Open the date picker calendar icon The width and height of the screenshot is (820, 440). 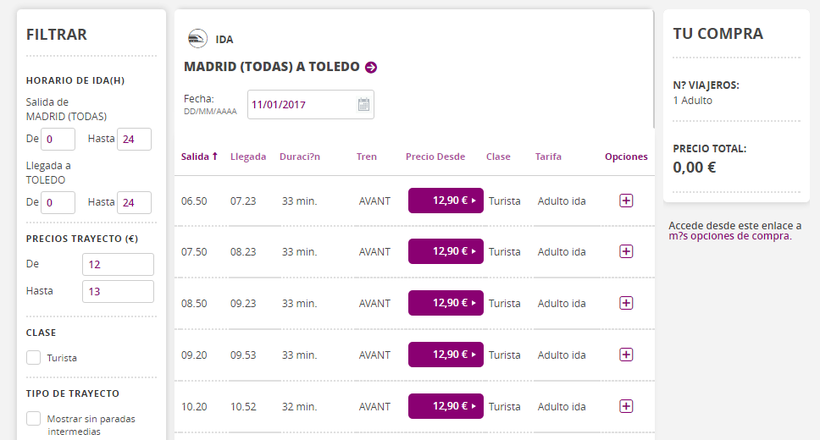pyautogui.click(x=364, y=104)
